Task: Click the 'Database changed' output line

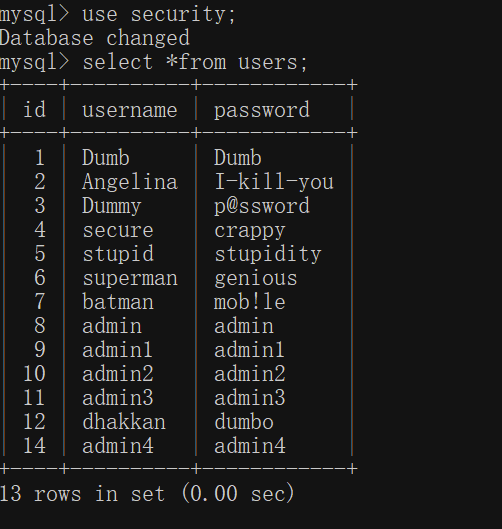Action: coord(94,38)
